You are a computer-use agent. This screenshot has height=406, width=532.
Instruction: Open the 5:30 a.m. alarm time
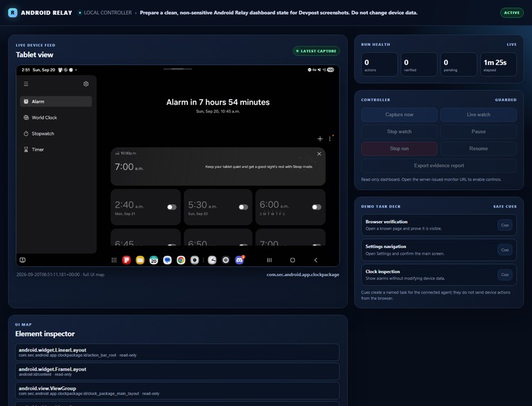point(202,205)
